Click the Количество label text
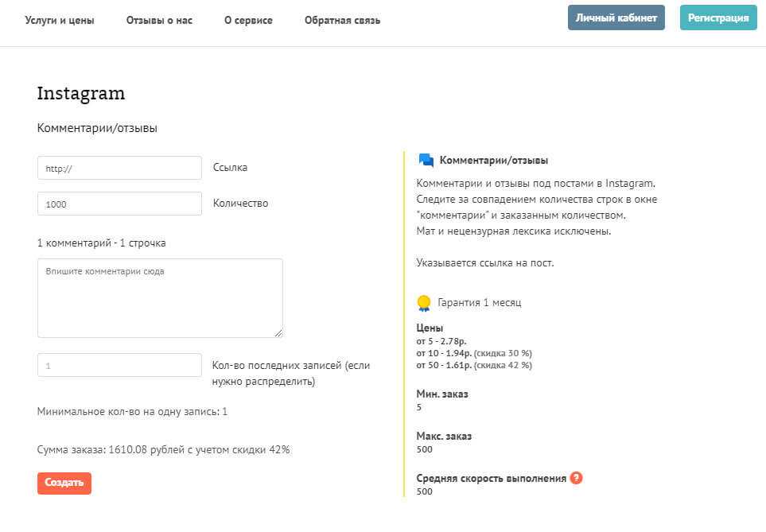This screenshot has height=532, width=766. (240, 204)
